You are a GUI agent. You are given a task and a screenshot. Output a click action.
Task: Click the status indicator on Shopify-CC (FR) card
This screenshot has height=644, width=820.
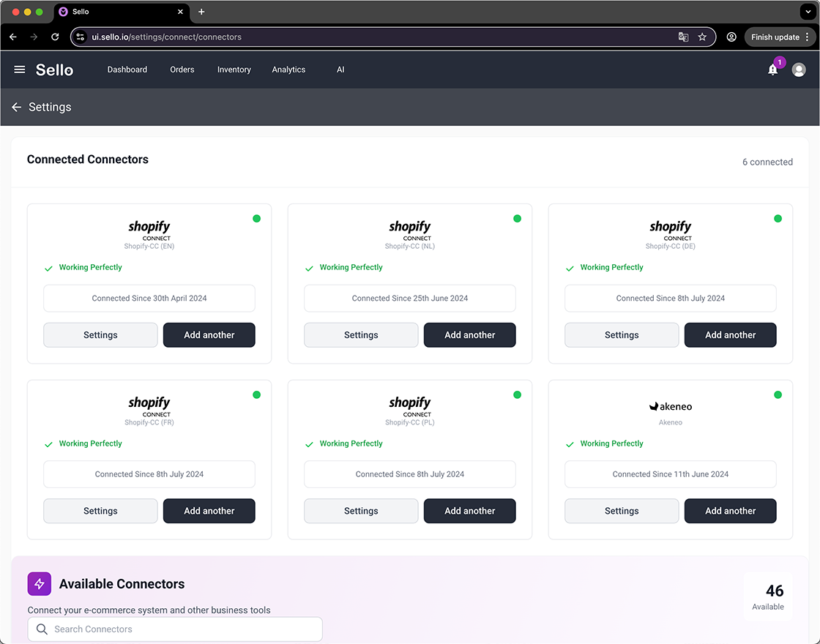256,394
